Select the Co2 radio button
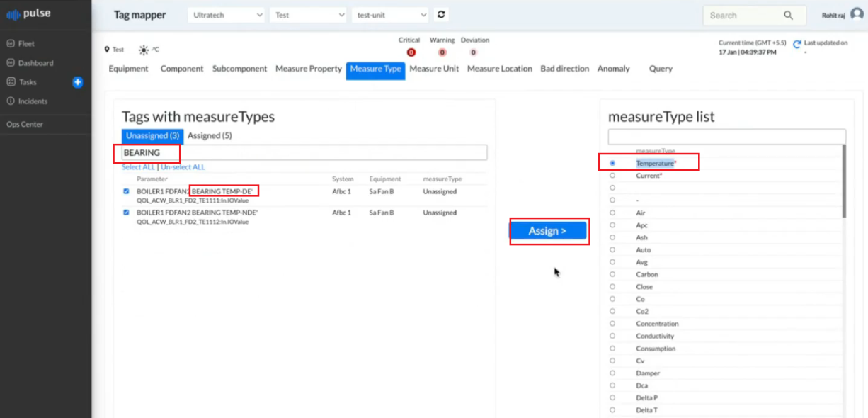Viewport: 868px width, 418px height. point(612,311)
